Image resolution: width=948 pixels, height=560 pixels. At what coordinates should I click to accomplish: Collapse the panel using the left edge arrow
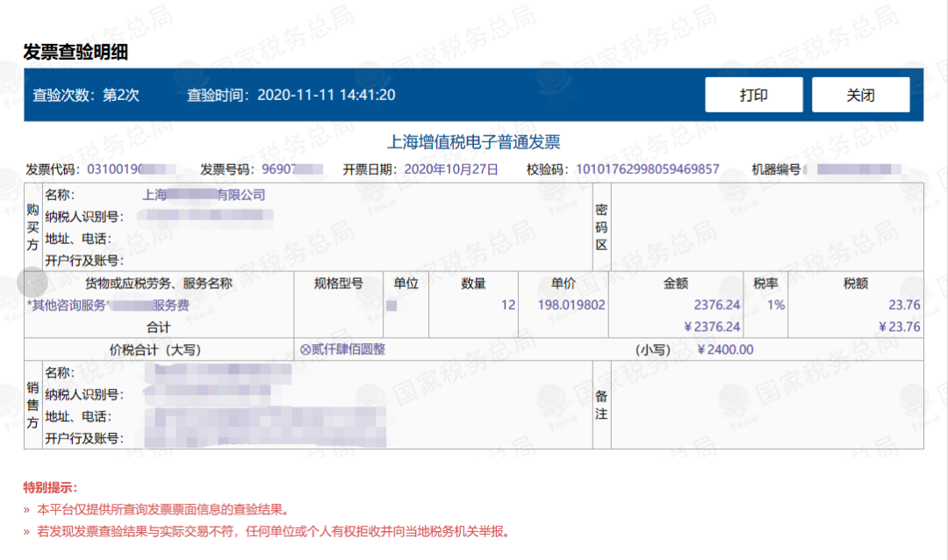coord(33,283)
